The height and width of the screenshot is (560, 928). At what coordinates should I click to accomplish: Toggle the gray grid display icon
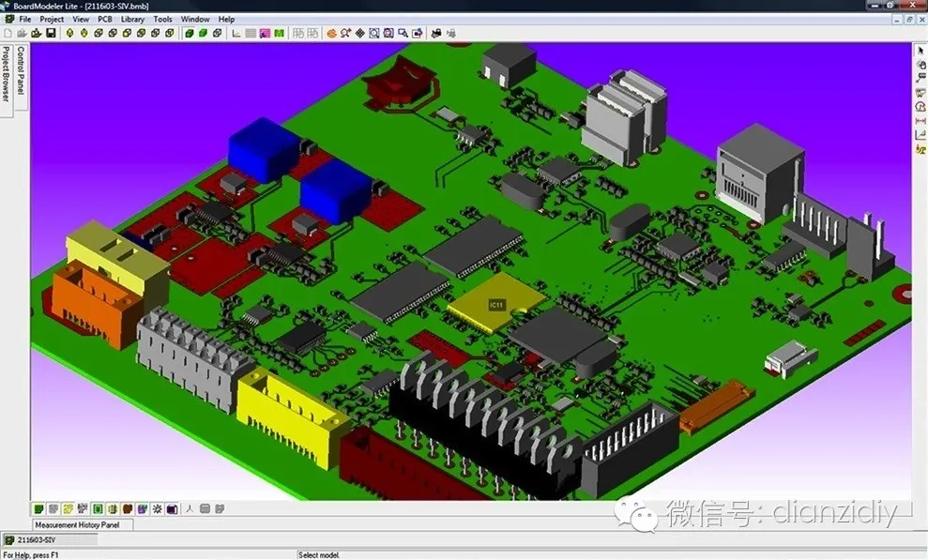coord(251,33)
